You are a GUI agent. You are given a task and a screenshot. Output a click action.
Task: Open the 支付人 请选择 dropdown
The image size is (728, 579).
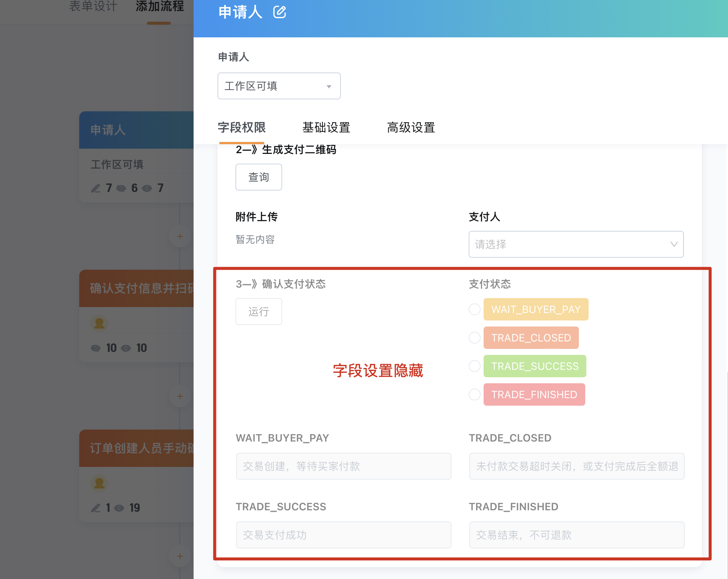[x=576, y=244]
